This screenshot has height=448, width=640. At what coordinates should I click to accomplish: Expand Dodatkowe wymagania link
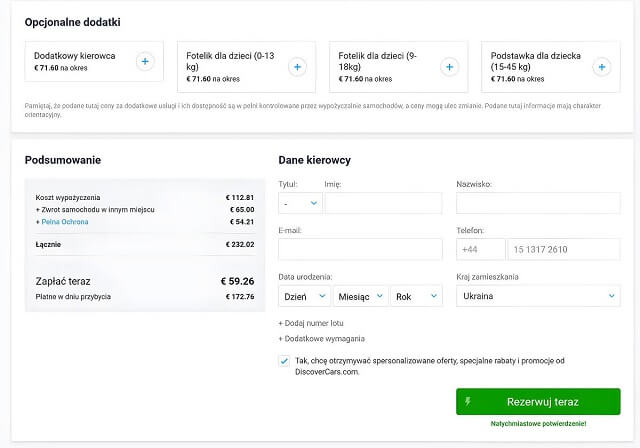click(x=321, y=339)
